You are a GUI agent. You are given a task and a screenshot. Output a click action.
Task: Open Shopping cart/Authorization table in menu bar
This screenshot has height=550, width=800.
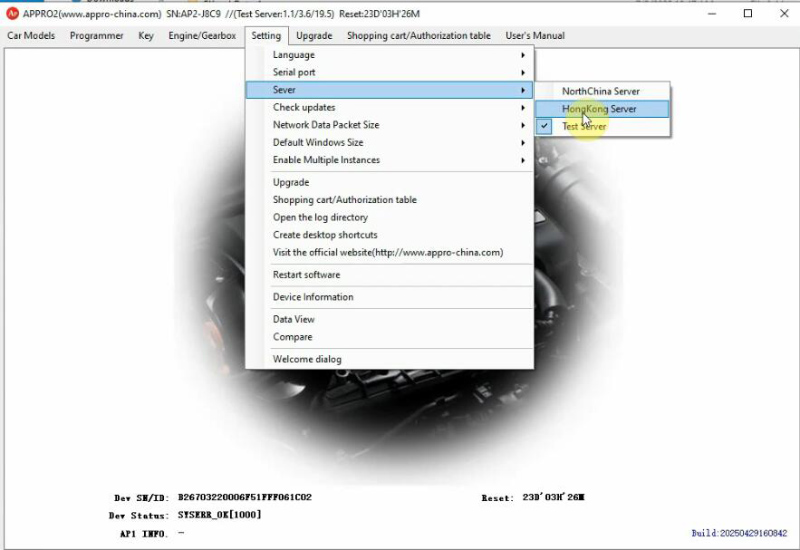(x=419, y=36)
